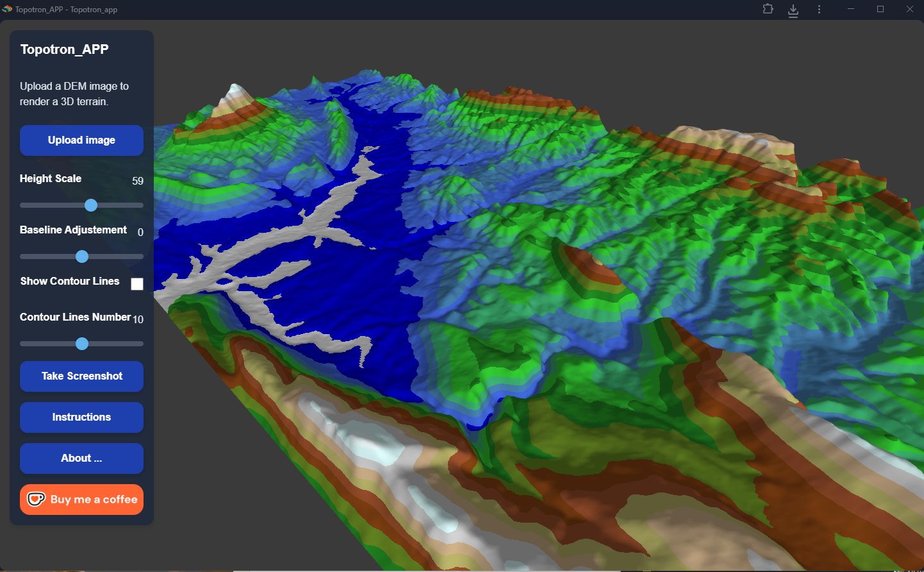Click the coffee cup heart icon
Screen dimensions: 924x572
(x=36, y=499)
